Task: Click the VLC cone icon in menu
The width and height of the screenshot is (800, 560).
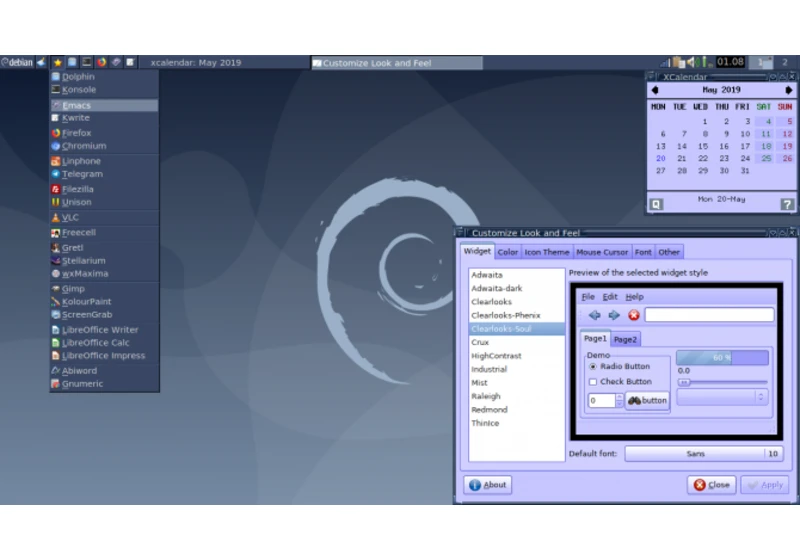Action: click(56, 217)
